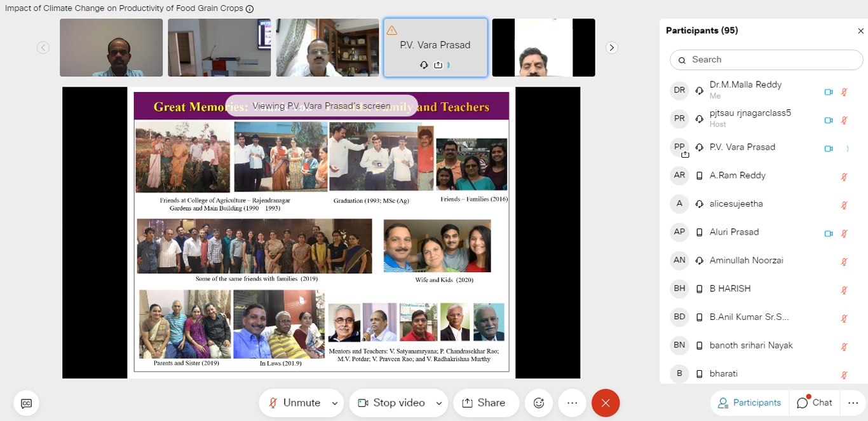The width and height of the screenshot is (868, 421).
Task: Select the last visible video thumbnail in the strip
Action: pos(544,48)
